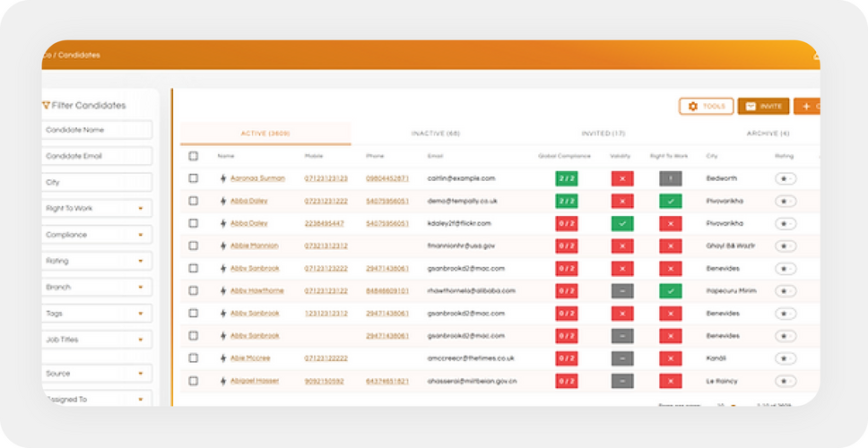The height and width of the screenshot is (448, 868).
Task: Click the green 2/2 compliance badge for Aaronaa Surman
Action: pos(567,178)
